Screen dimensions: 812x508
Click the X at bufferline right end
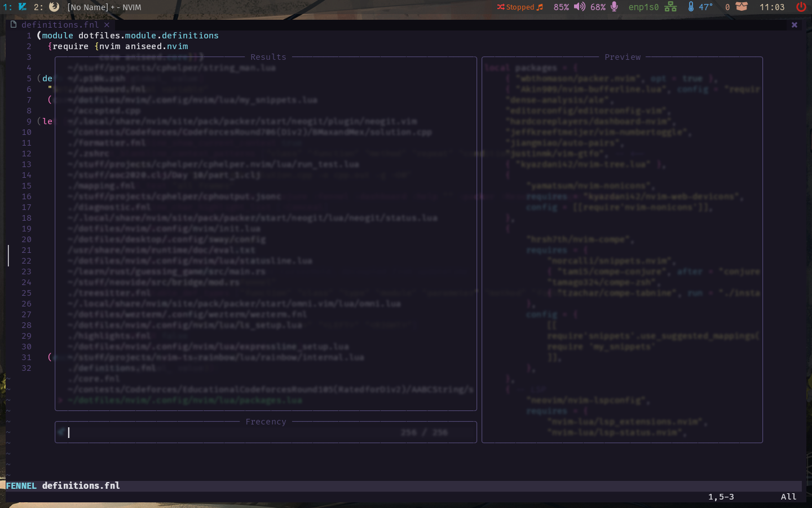click(794, 25)
